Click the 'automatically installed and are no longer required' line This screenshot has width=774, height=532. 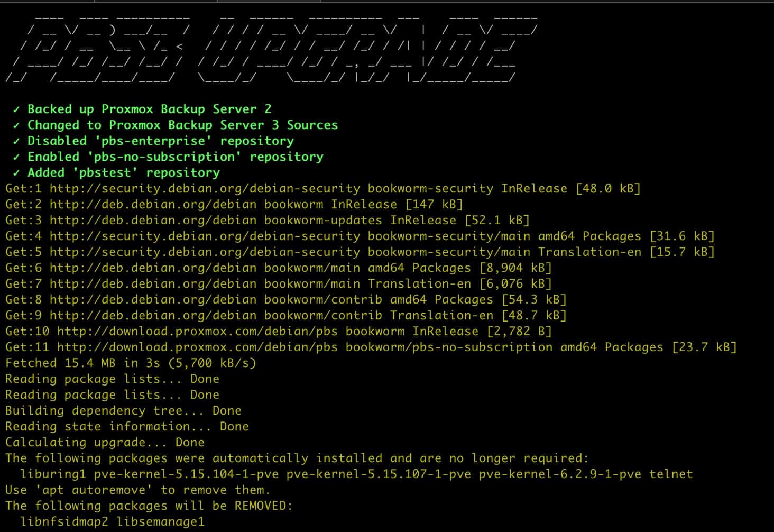[297, 458]
